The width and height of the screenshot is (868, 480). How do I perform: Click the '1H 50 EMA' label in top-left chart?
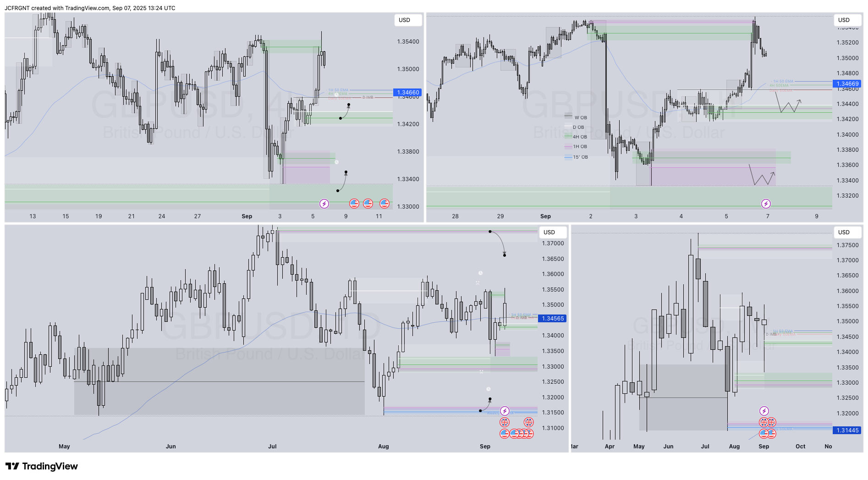(x=338, y=90)
